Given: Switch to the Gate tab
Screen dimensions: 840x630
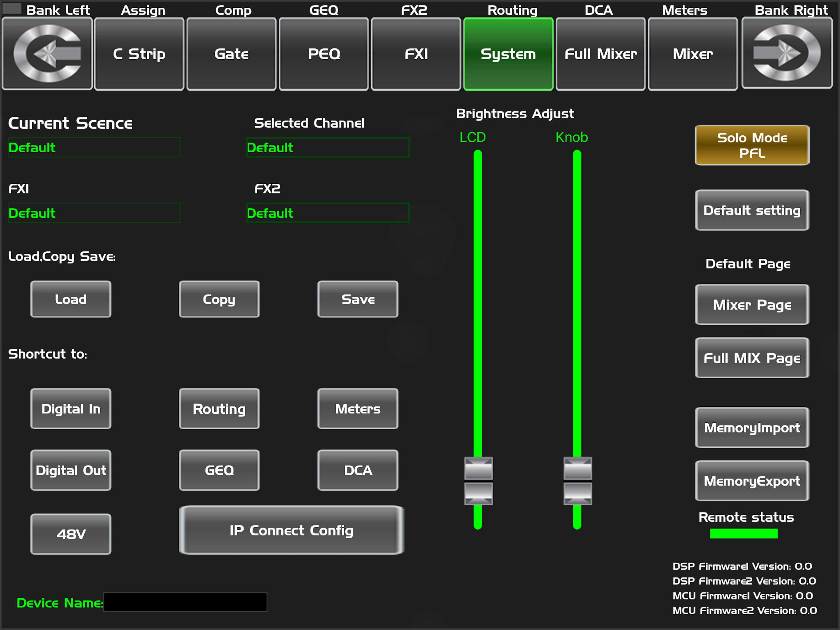Looking at the screenshot, I should [x=231, y=54].
